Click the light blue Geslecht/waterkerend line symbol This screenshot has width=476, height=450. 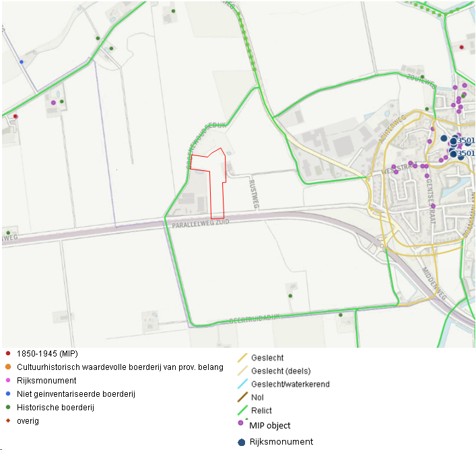point(242,384)
